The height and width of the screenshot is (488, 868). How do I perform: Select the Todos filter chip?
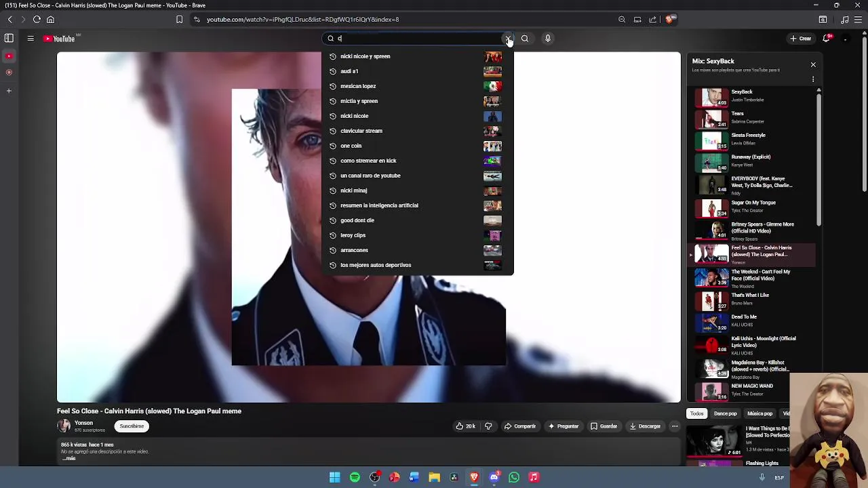(697, 413)
